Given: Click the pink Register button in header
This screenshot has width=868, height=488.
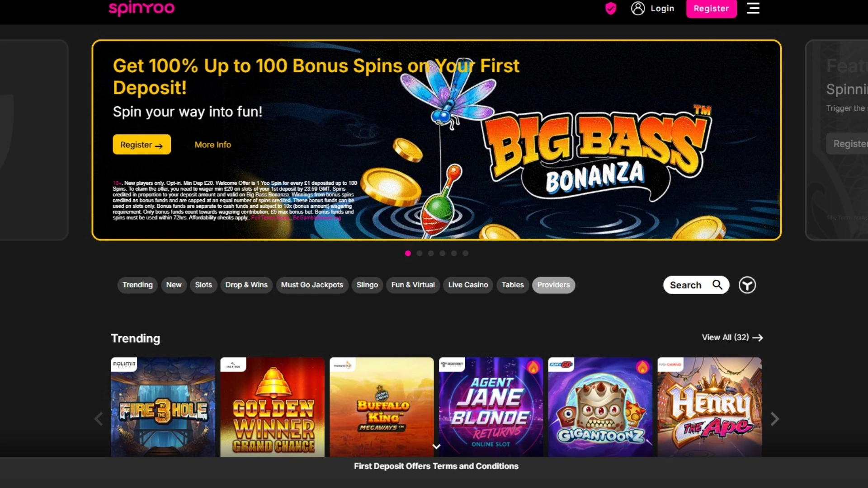Looking at the screenshot, I should (x=711, y=9).
